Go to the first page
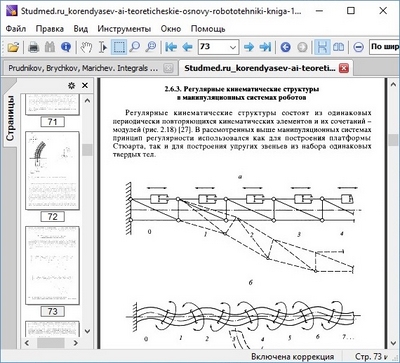The height and width of the screenshot is (363, 400). coord(171,47)
